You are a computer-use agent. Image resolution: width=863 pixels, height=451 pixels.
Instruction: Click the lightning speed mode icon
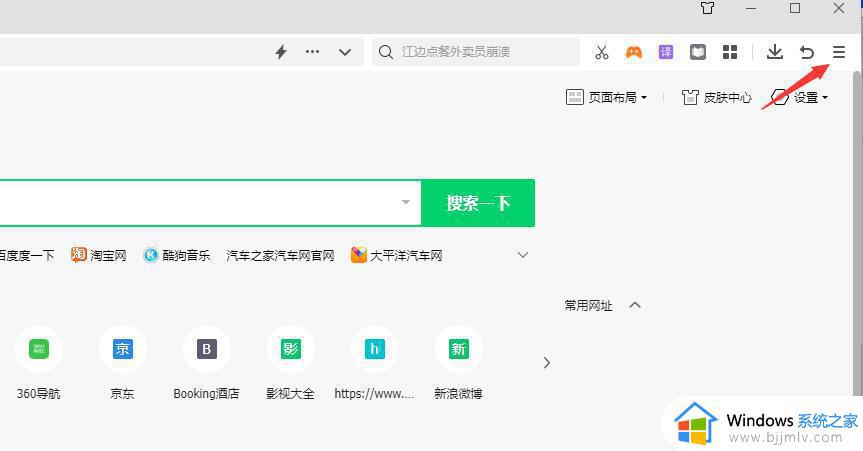coord(281,52)
